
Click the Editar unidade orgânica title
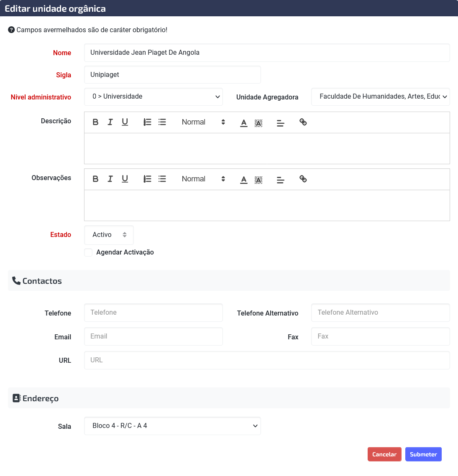click(55, 8)
